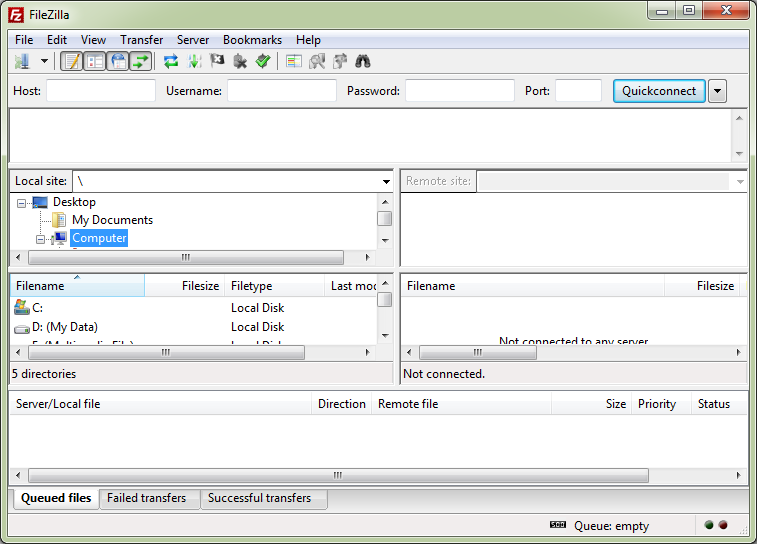
Task: Focus the Host input field
Action: pyautogui.click(x=101, y=91)
